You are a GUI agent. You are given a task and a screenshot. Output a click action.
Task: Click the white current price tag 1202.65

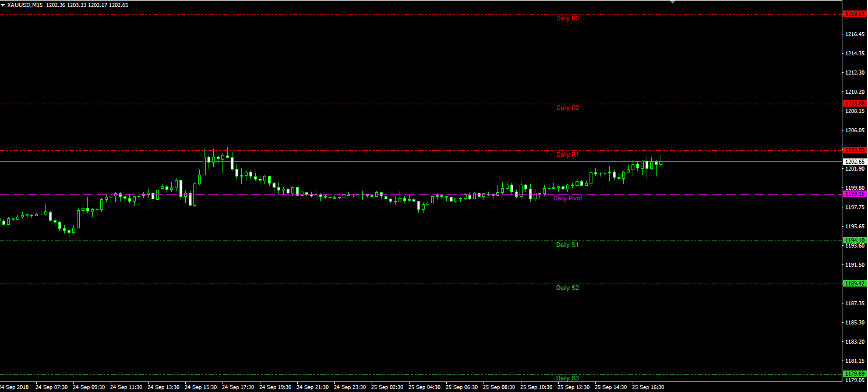point(855,161)
